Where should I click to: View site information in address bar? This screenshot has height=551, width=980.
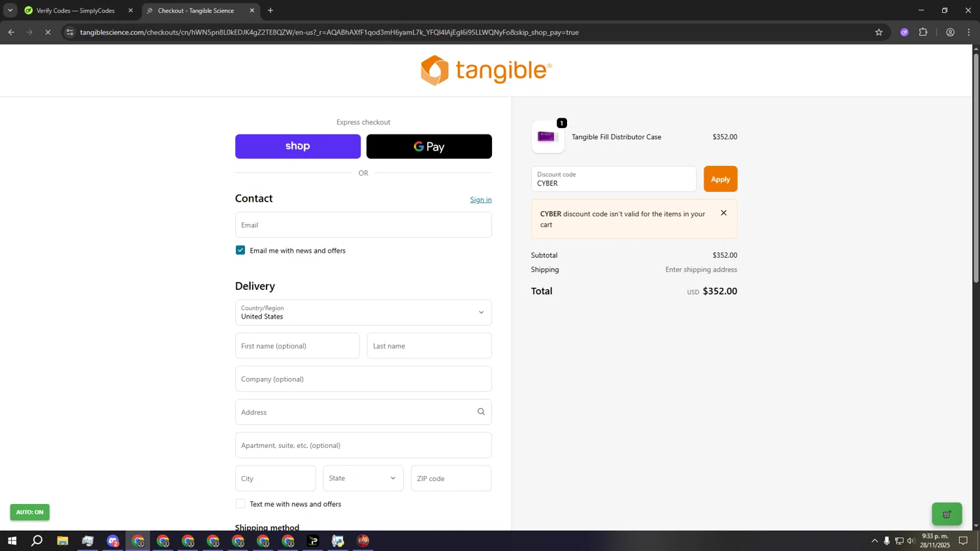point(70,32)
